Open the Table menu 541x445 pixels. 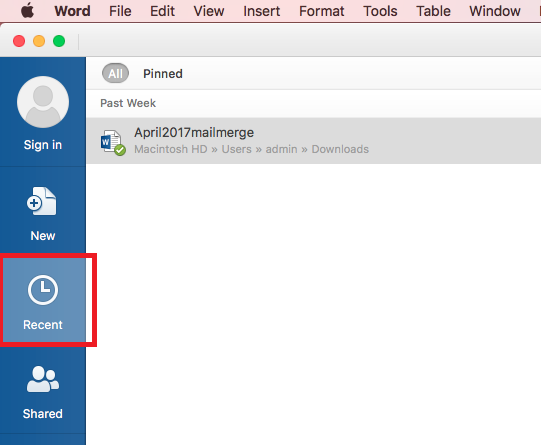click(433, 11)
